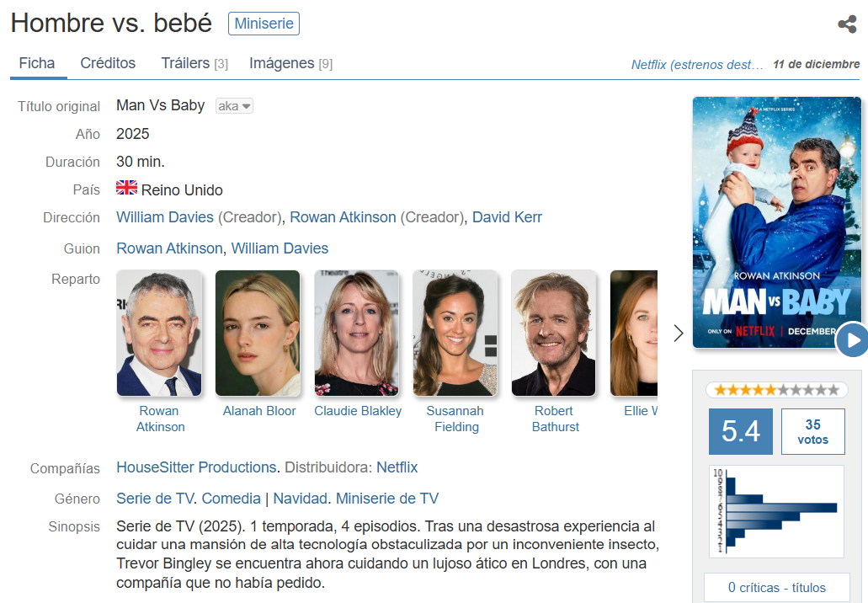This screenshot has width=868, height=603.
Task: Open the rating distribution histogram
Action: (777, 511)
